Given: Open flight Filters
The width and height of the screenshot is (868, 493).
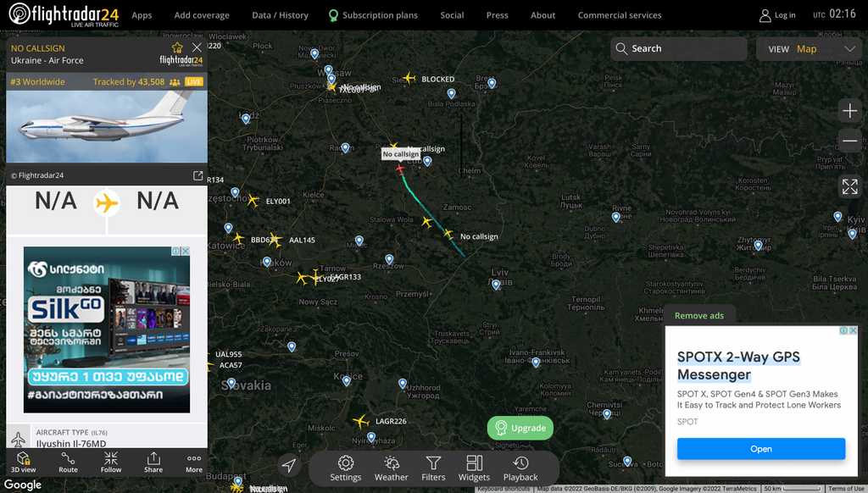Looking at the screenshot, I should coord(433,468).
